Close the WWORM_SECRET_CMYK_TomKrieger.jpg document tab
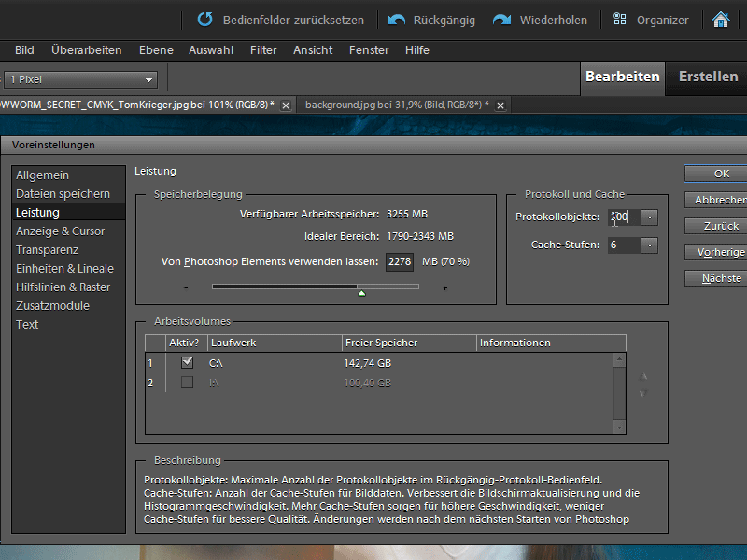 286,105
